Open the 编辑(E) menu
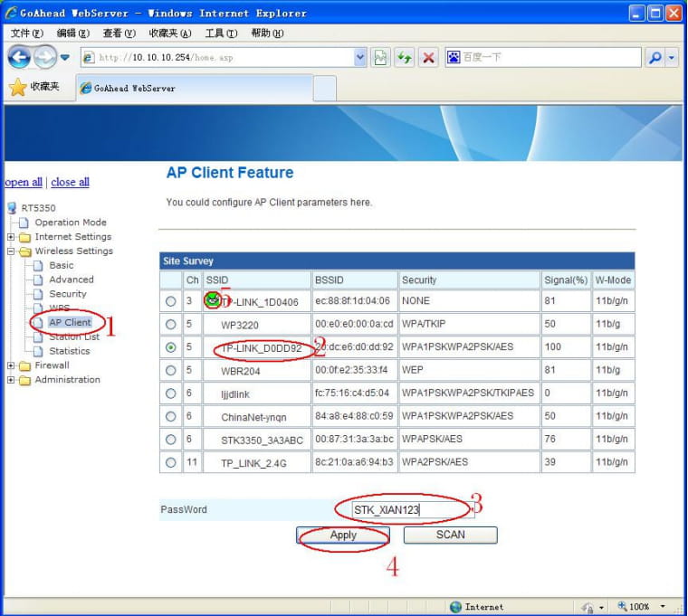Image resolution: width=688 pixels, height=616 pixels. pos(72,33)
